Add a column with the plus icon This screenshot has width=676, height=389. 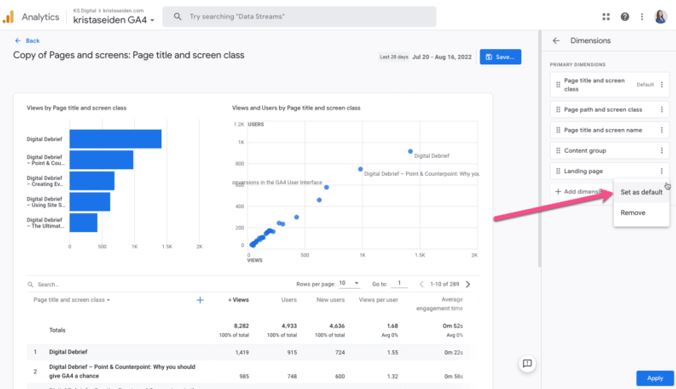200,300
